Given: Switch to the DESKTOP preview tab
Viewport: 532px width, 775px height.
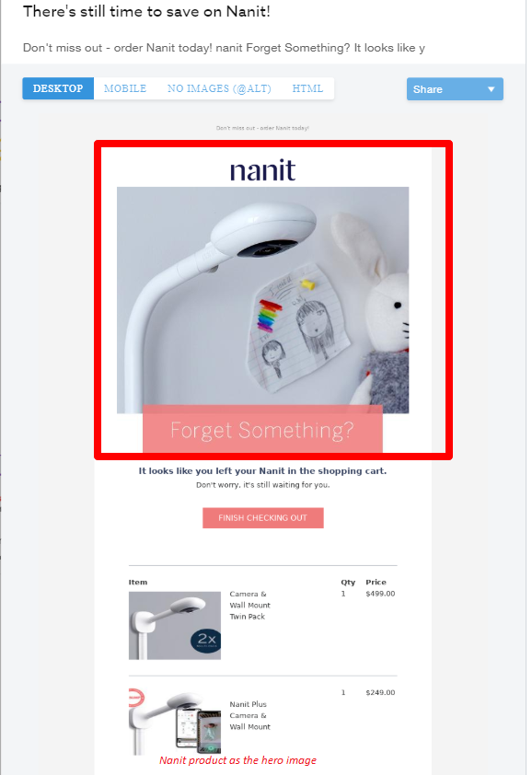Looking at the screenshot, I should pos(58,88).
